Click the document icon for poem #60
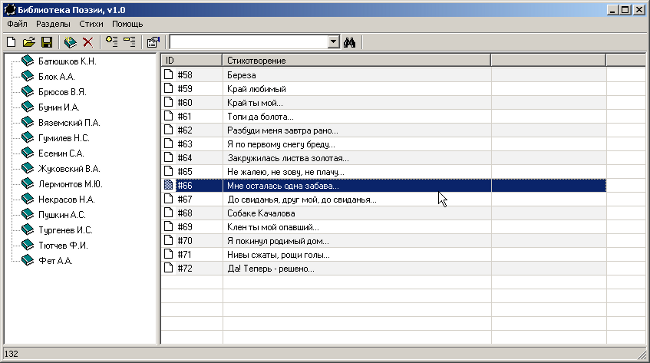This screenshot has height=363, width=650. [x=168, y=102]
